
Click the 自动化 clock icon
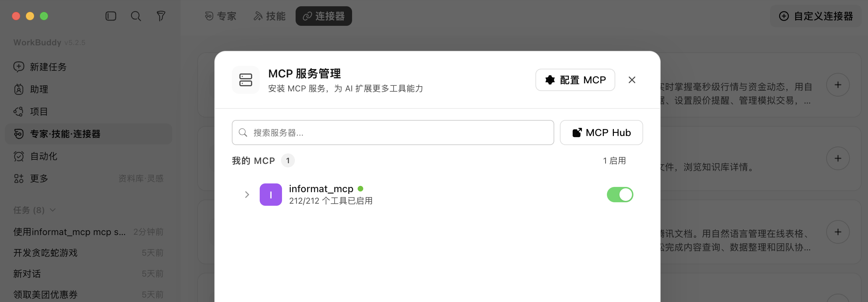coord(19,156)
